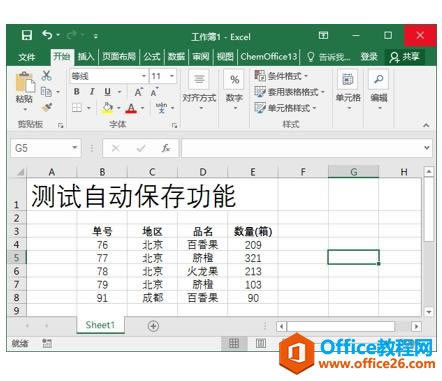Image resolution: width=442 pixels, height=381 pixels.
Task: Open 条件格式 conditional formatting
Action: coord(281,76)
